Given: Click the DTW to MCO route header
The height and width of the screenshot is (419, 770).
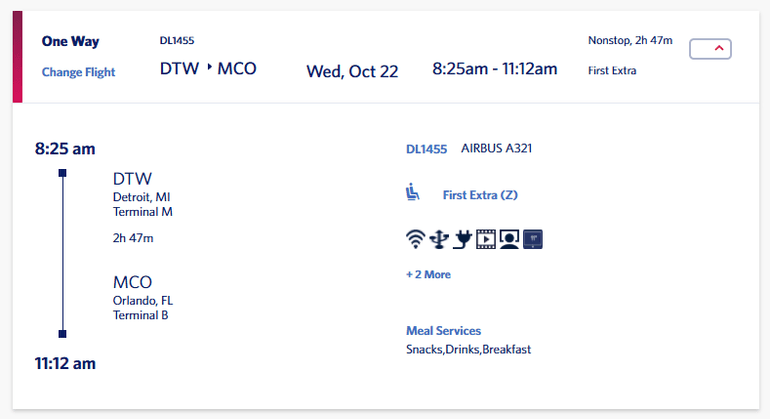Looking at the screenshot, I should pyautogui.click(x=208, y=69).
